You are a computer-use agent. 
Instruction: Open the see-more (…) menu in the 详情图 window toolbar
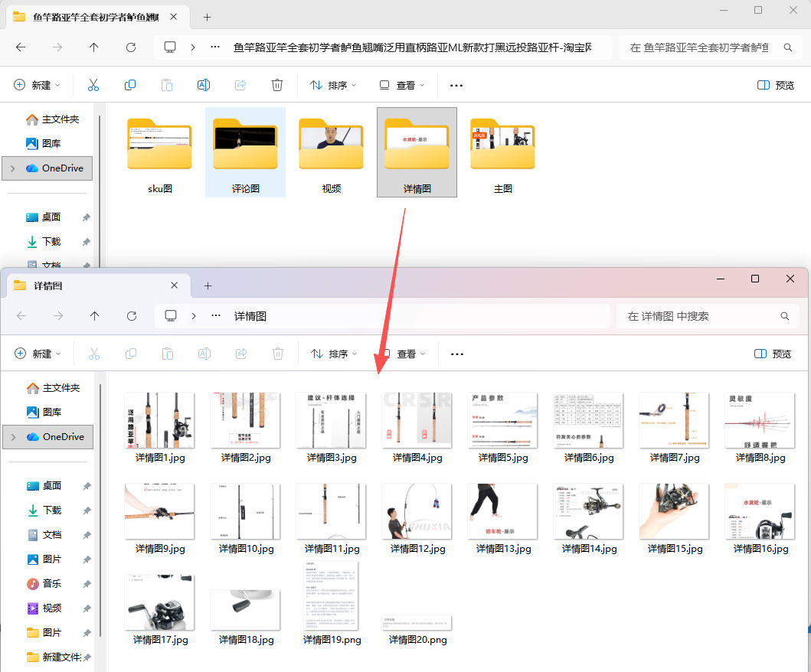point(457,354)
